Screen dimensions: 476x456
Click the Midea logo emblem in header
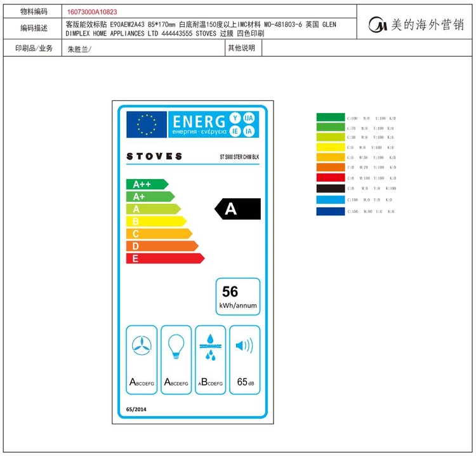click(x=378, y=25)
